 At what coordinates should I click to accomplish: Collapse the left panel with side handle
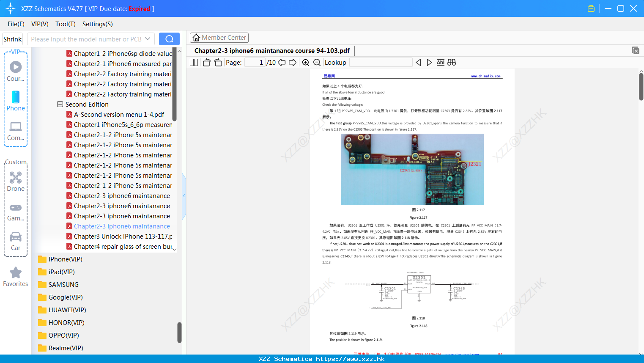(x=184, y=196)
